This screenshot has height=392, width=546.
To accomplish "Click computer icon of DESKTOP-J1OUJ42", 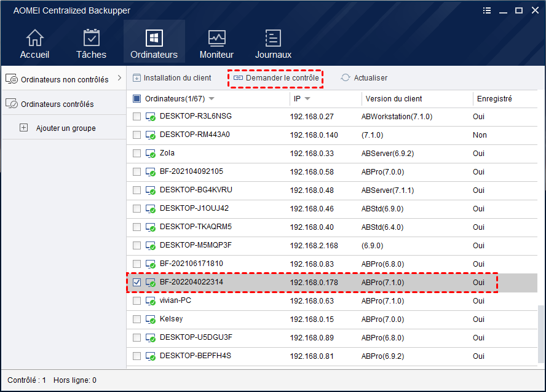I will pyautogui.click(x=151, y=209).
